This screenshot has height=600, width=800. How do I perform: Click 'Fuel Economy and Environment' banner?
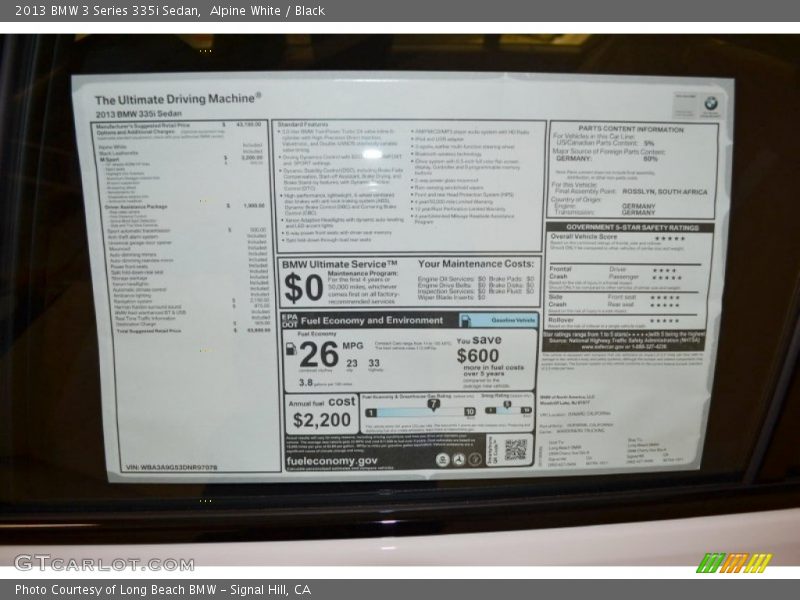(x=371, y=320)
